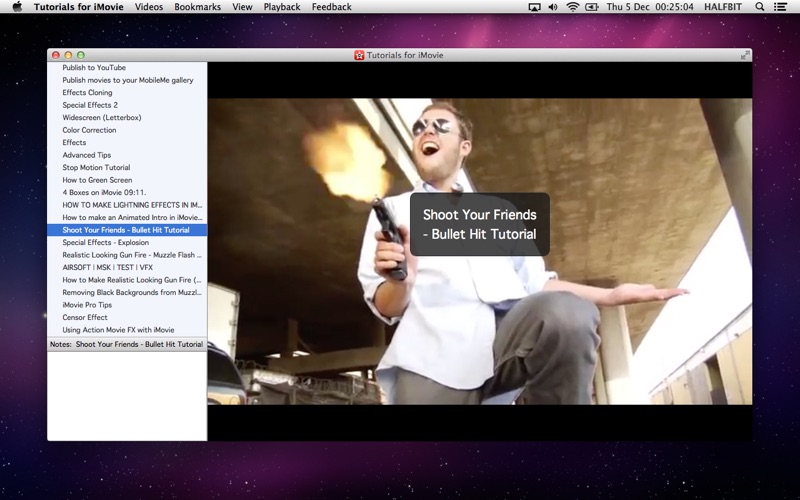Click the video title overlay caption

[x=480, y=224]
